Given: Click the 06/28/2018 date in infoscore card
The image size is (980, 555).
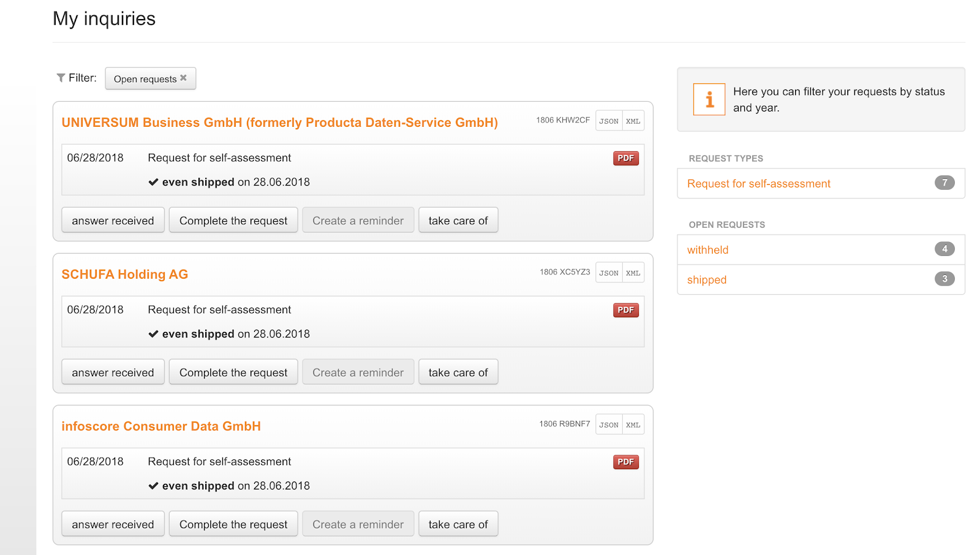Looking at the screenshot, I should click(95, 462).
